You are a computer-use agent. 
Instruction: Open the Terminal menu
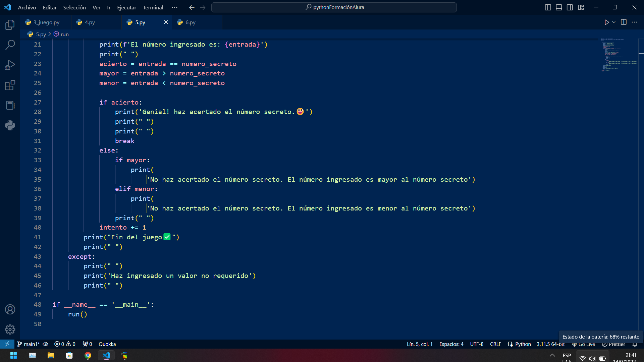(153, 7)
